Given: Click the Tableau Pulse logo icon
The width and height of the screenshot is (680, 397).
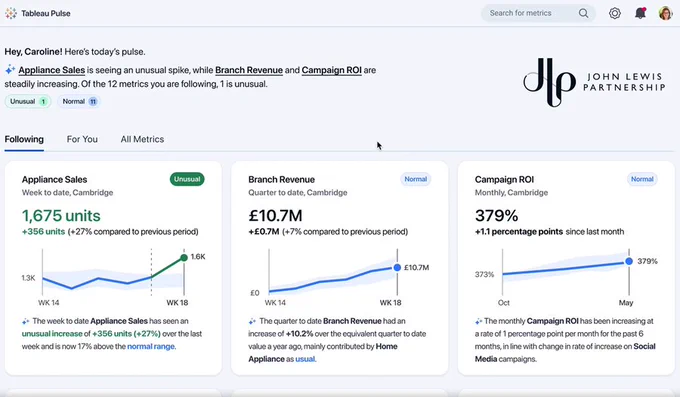Looking at the screenshot, I should (11, 13).
